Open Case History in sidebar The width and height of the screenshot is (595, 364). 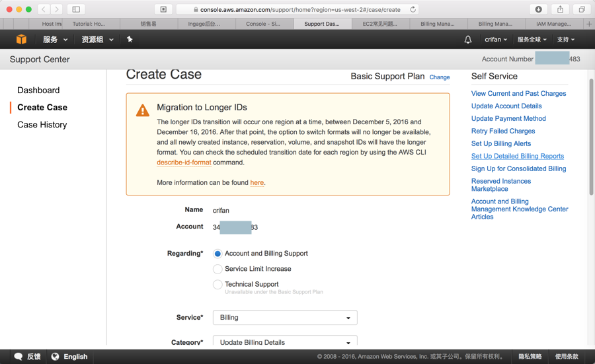(42, 125)
